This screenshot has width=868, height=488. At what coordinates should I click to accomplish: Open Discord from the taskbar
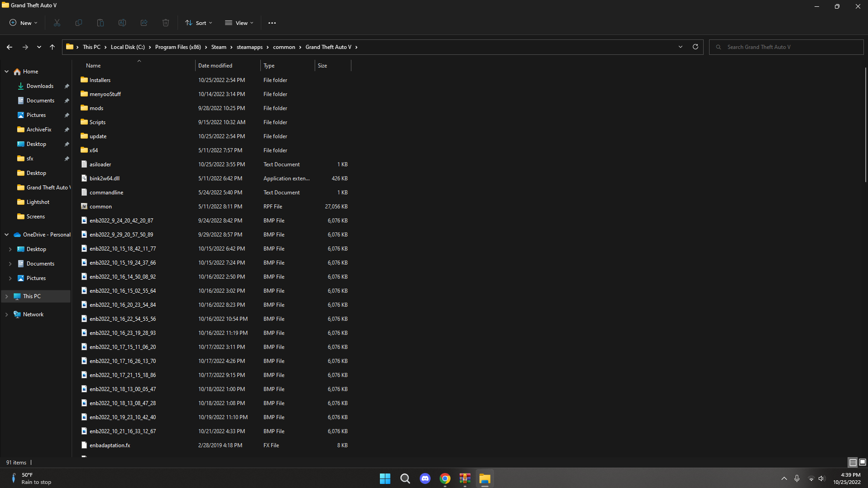click(425, 478)
